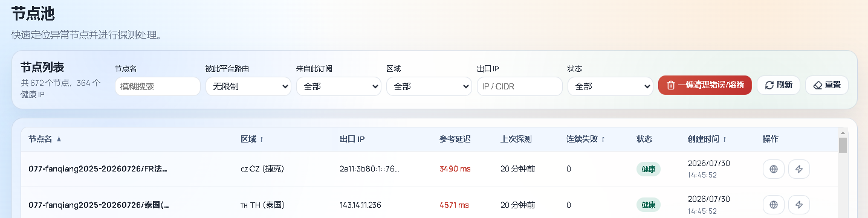Select node 077-fanqiang2025-20260726/泰国 row name
This screenshot has width=868, height=218.
pos(98,205)
